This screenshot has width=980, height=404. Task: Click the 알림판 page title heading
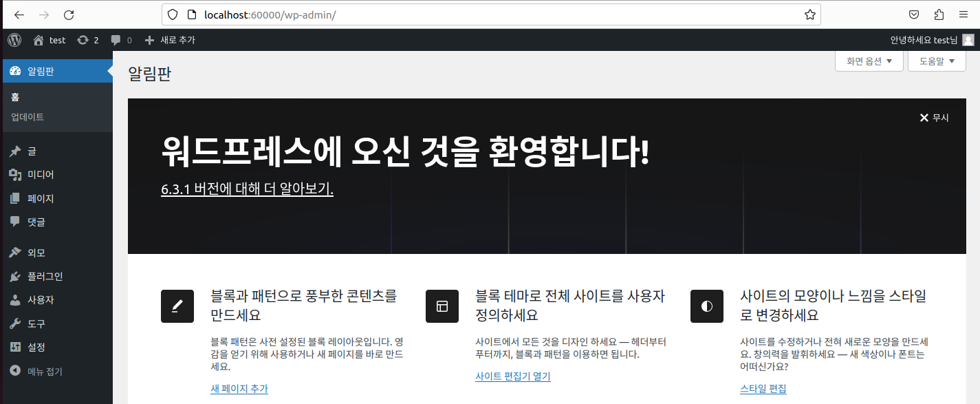pos(149,74)
